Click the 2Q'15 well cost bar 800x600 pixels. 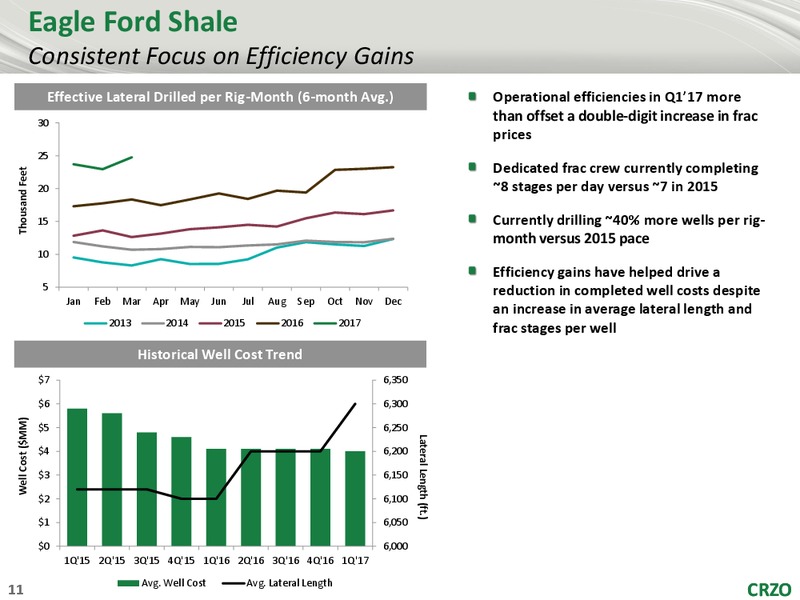pos(112,480)
